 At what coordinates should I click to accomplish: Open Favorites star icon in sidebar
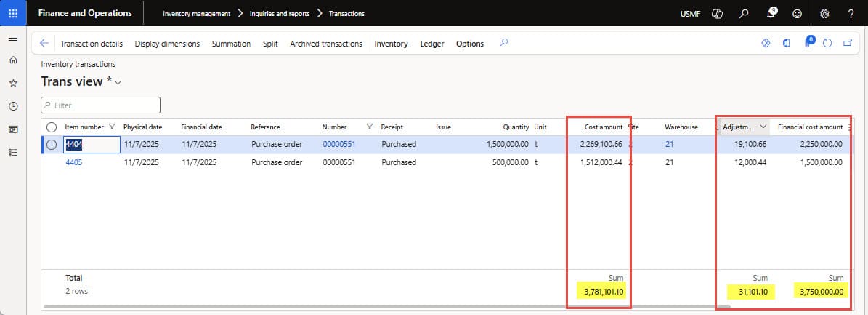point(13,84)
